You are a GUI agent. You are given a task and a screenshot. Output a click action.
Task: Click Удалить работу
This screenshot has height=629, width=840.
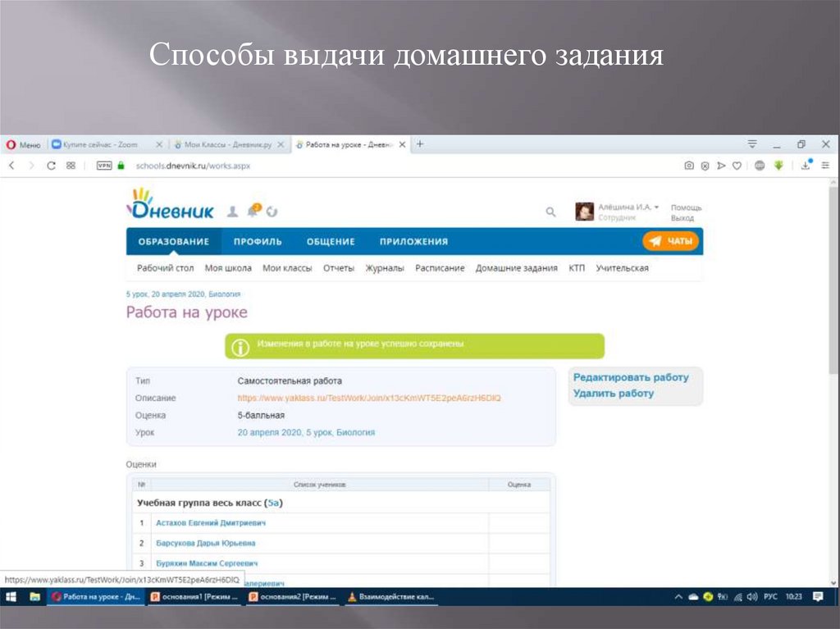point(614,394)
